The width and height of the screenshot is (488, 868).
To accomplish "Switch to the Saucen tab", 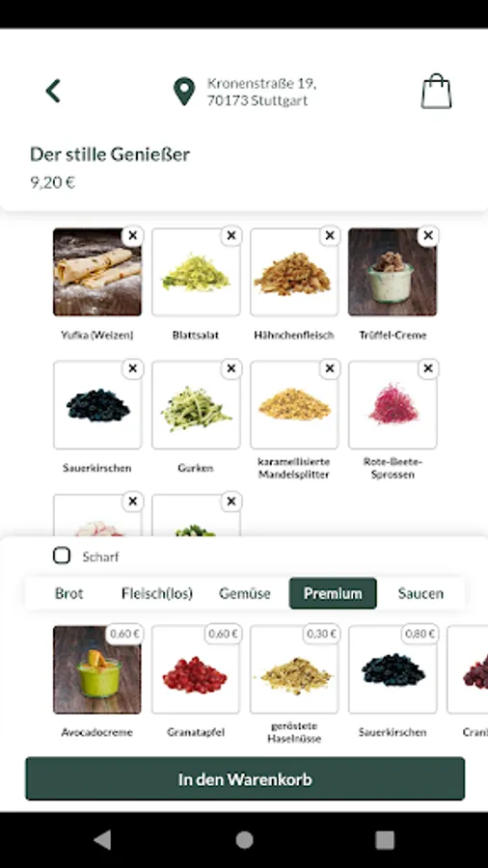I will [x=420, y=593].
